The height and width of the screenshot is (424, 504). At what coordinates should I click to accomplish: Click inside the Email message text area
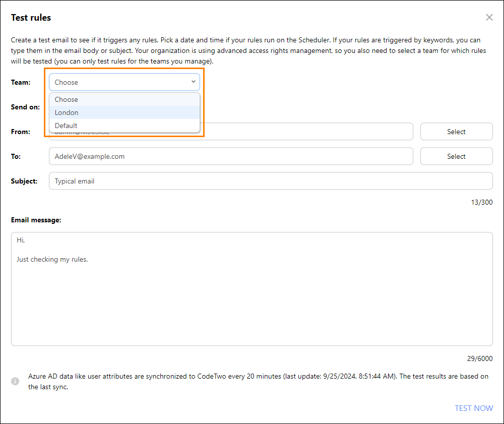tap(251, 289)
